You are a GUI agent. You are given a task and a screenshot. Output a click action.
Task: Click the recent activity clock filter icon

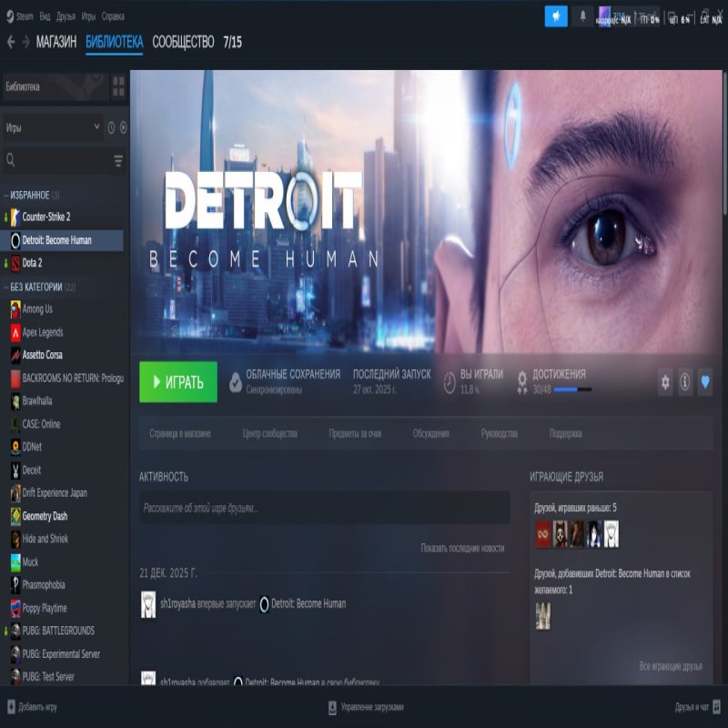[x=111, y=128]
